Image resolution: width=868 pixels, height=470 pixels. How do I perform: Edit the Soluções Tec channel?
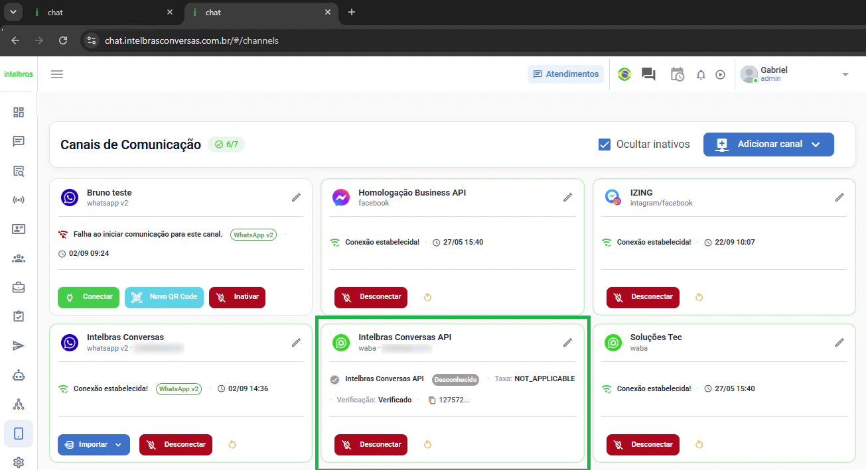pyautogui.click(x=839, y=342)
